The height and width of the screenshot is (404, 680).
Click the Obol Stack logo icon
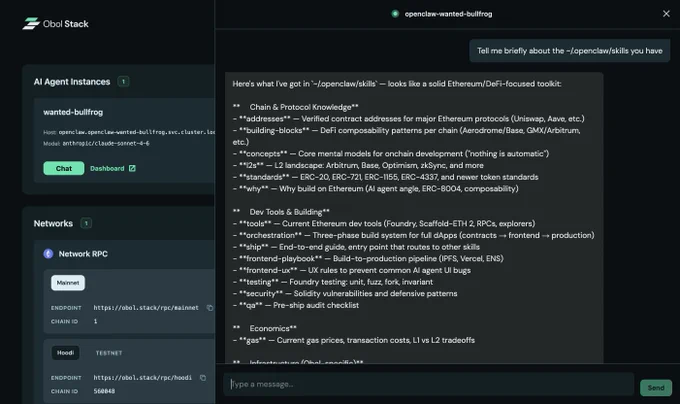(31, 23)
